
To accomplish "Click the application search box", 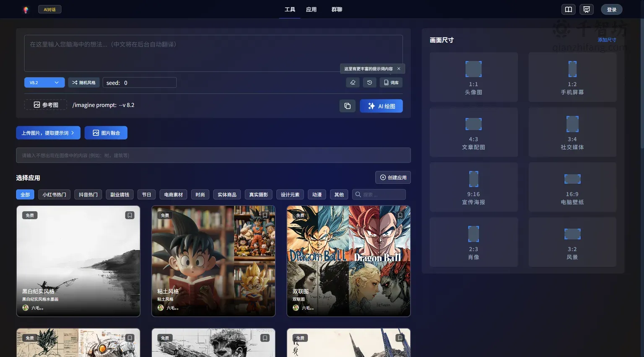I will tap(379, 194).
